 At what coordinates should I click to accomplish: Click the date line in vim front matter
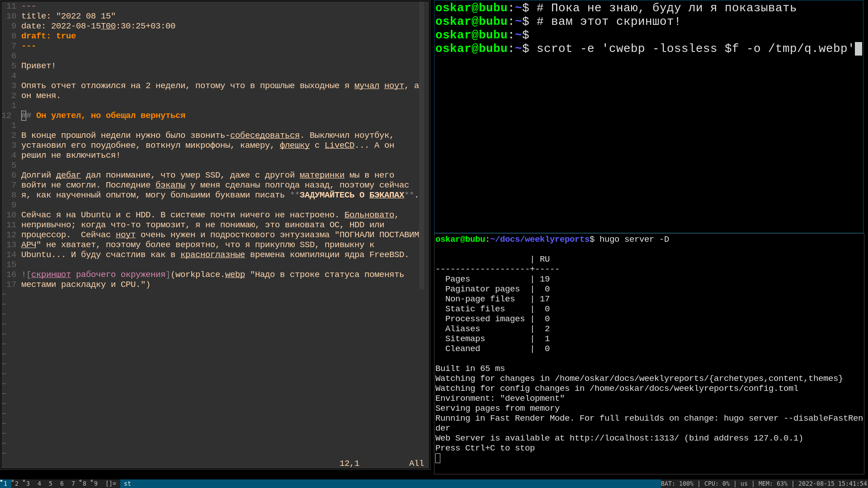coord(98,26)
